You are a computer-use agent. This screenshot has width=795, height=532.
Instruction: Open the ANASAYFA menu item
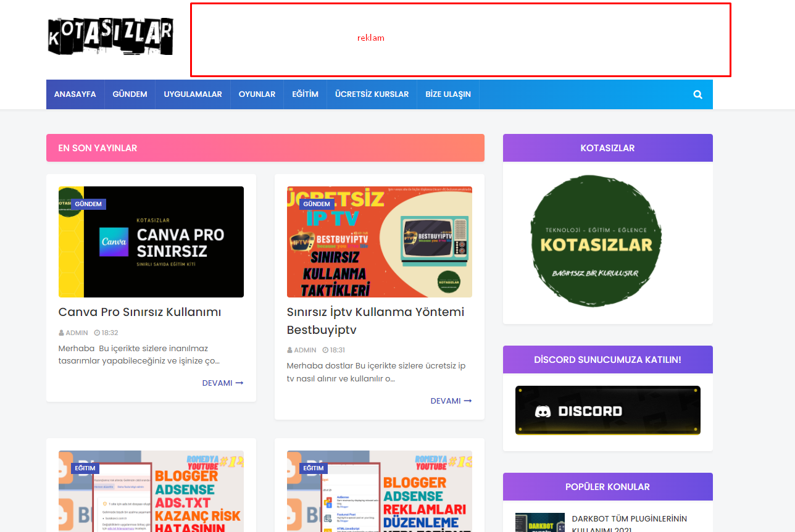tap(75, 94)
